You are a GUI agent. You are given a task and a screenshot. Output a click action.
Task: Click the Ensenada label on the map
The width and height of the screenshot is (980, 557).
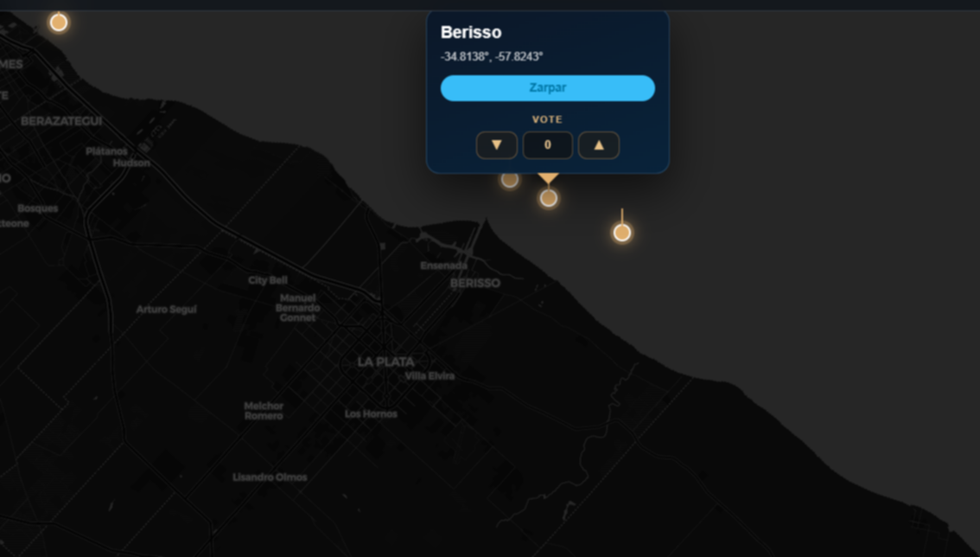443,266
